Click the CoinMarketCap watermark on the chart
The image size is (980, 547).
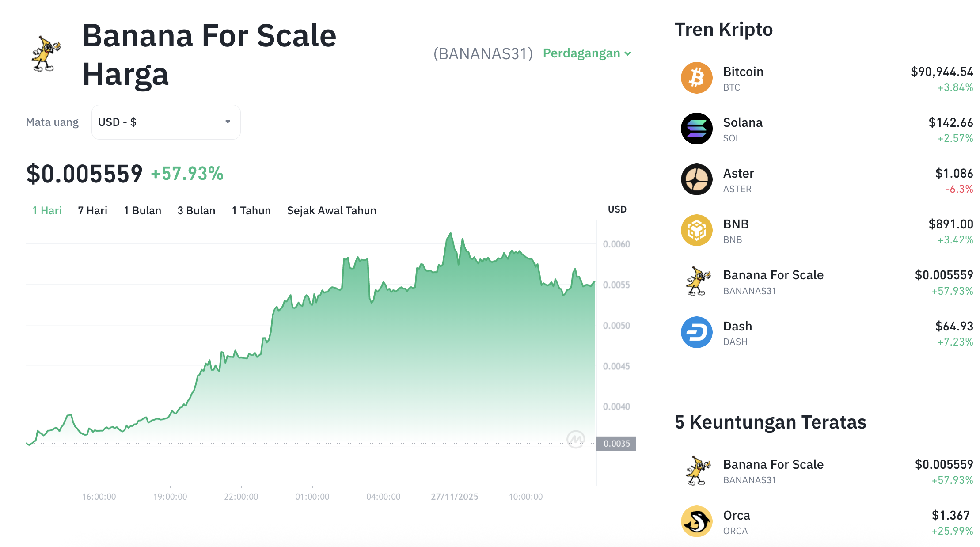575,439
